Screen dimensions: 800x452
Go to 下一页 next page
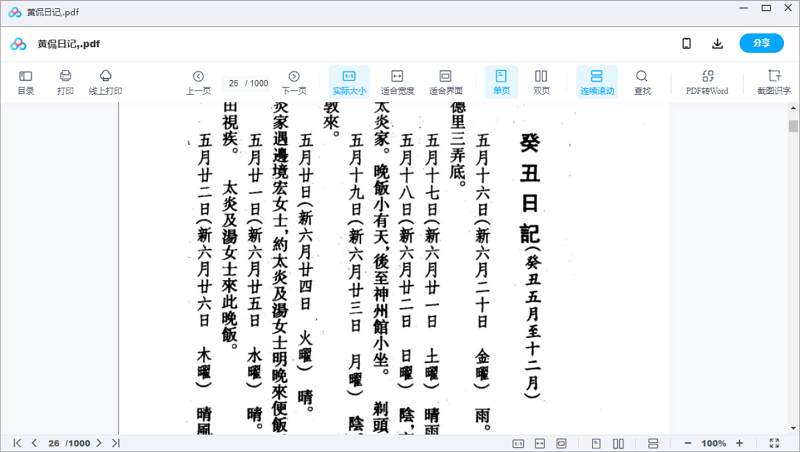[294, 82]
